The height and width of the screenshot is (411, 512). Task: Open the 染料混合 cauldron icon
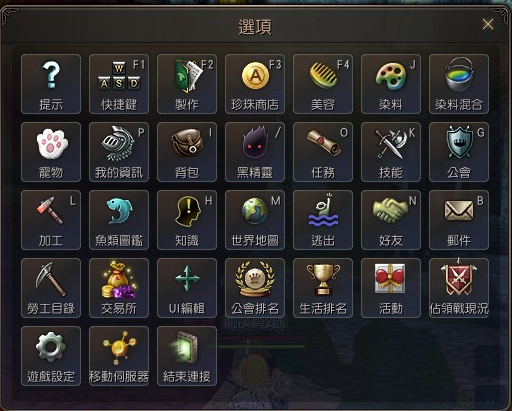pyautogui.click(x=459, y=84)
